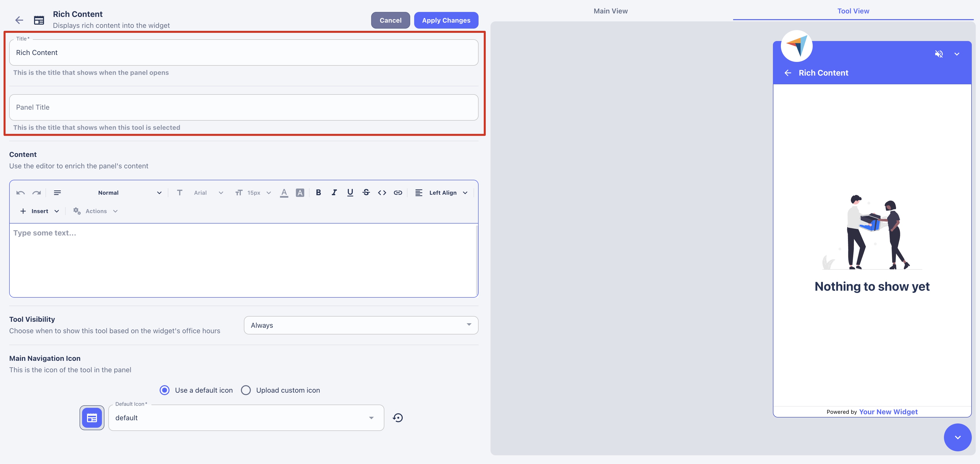Image resolution: width=980 pixels, height=464 pixels.
Task: Apply strikethrough formatting
Action: (x=366, y=193)
